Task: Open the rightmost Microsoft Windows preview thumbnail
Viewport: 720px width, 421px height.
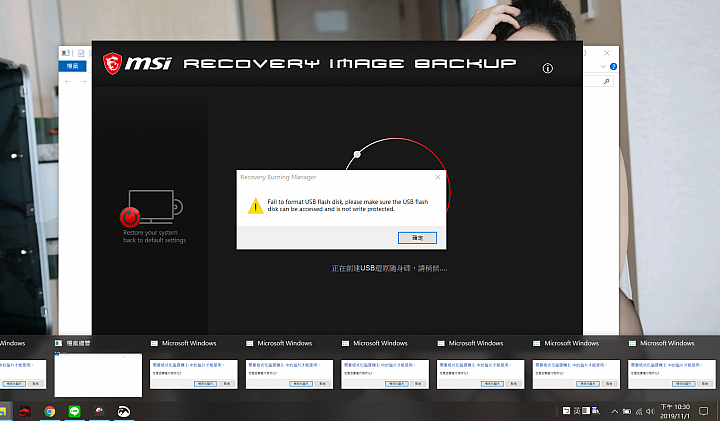Action: (672, 375)
